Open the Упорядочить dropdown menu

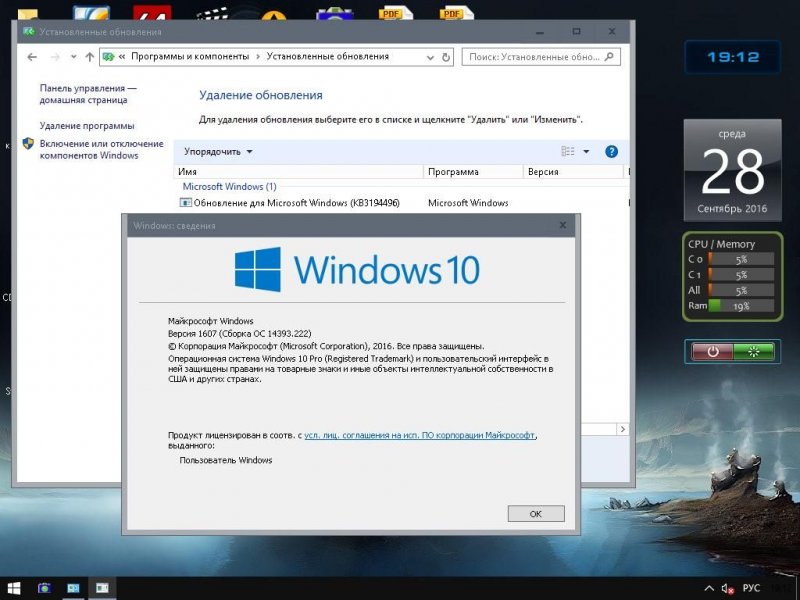[x=218, y=152]
